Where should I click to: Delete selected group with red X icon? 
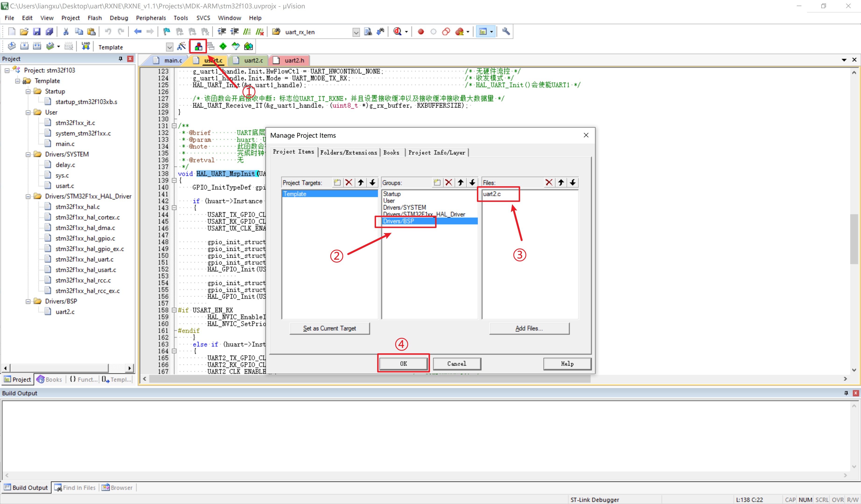coord(449,183)
